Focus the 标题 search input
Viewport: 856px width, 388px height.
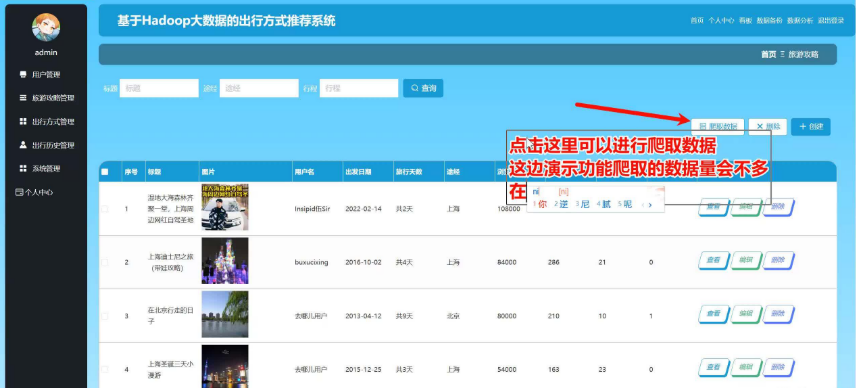pyautogui.click(x=159, y=88)
